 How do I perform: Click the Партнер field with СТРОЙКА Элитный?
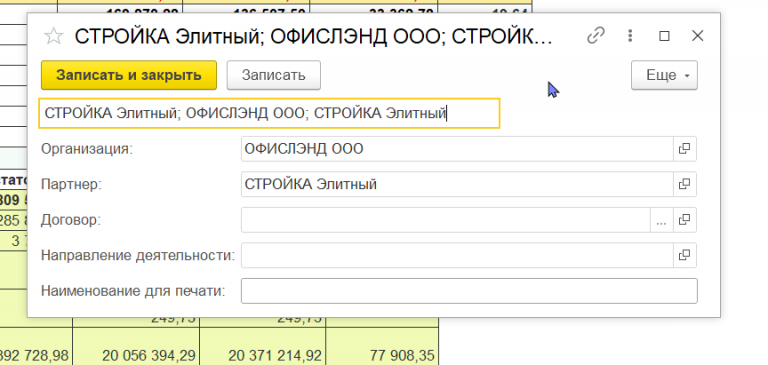(457, 184)
